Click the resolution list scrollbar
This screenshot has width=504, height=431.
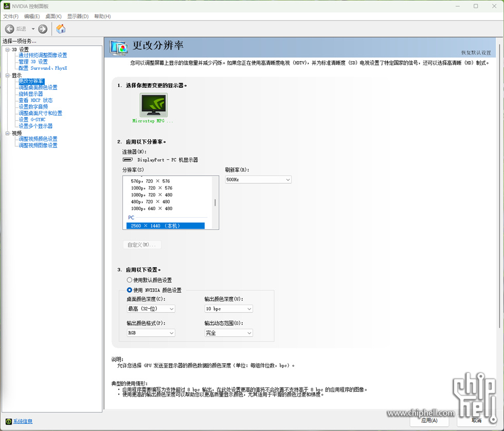coord(215,202)
